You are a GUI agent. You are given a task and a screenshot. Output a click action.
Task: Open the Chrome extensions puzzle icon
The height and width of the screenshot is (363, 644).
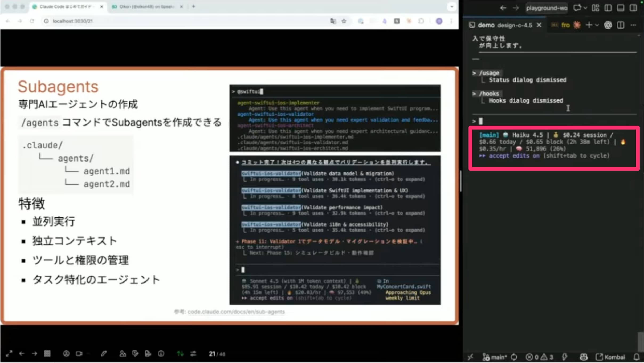pyautogui.click(x=421, y=21)
